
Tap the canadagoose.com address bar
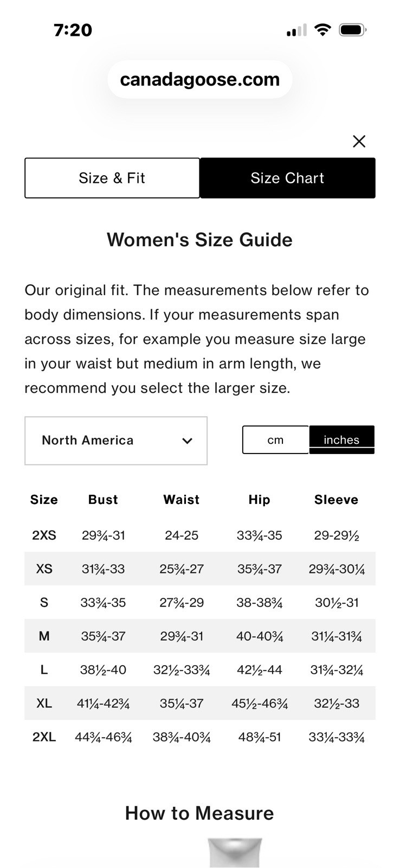199,80
